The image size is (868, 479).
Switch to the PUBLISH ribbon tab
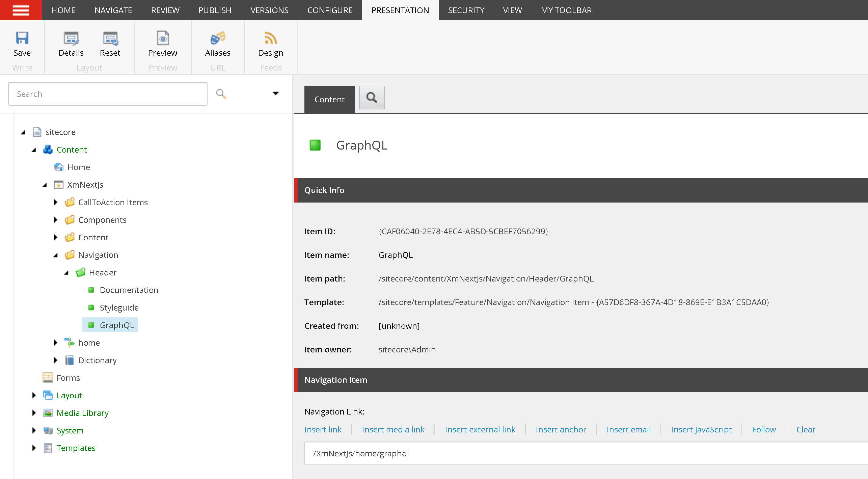coord(215,10)
